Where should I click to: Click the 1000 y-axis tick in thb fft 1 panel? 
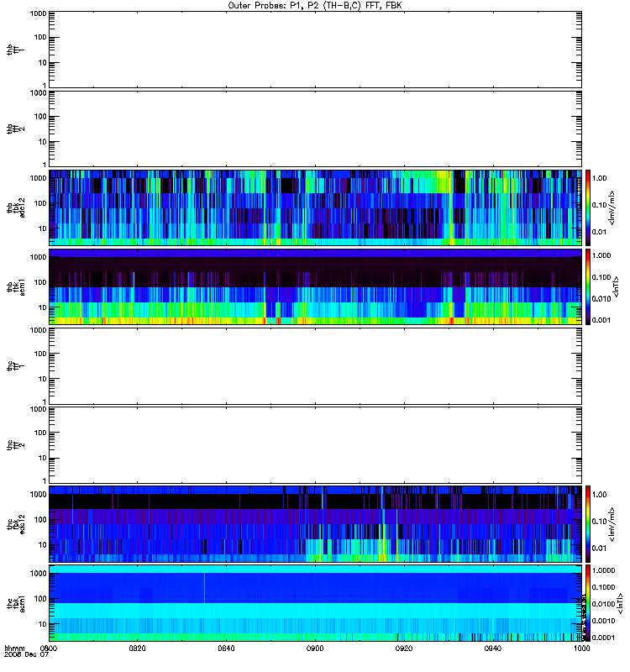click(x=38, y=13)
